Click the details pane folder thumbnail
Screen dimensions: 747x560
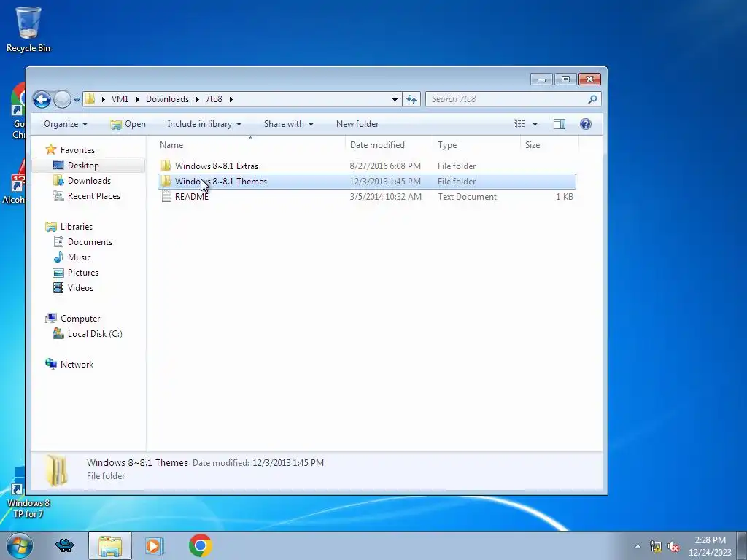tap(57, 470)
